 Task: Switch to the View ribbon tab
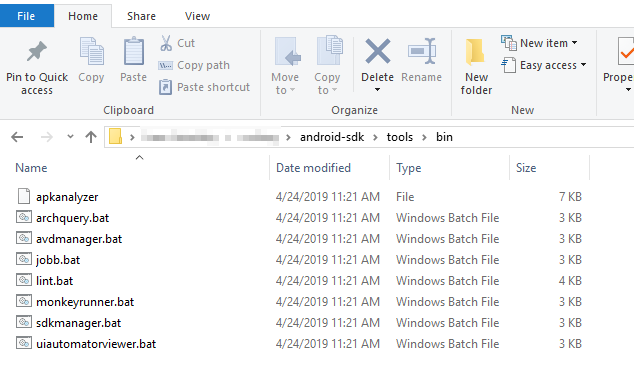(197, 16)
